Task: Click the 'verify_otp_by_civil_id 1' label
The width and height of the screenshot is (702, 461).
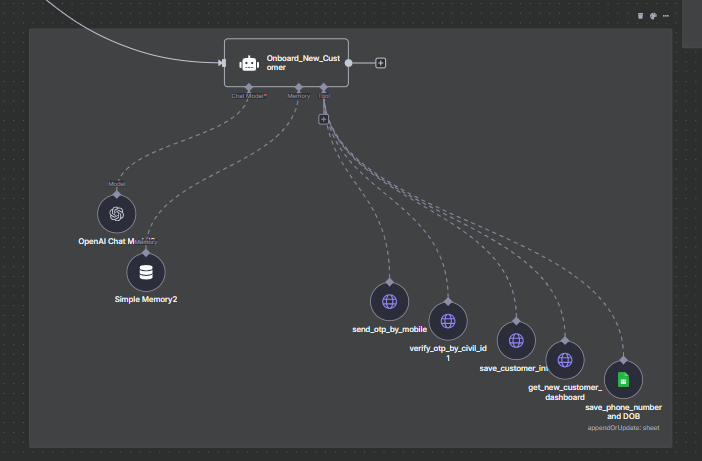Action: point(448,353)
